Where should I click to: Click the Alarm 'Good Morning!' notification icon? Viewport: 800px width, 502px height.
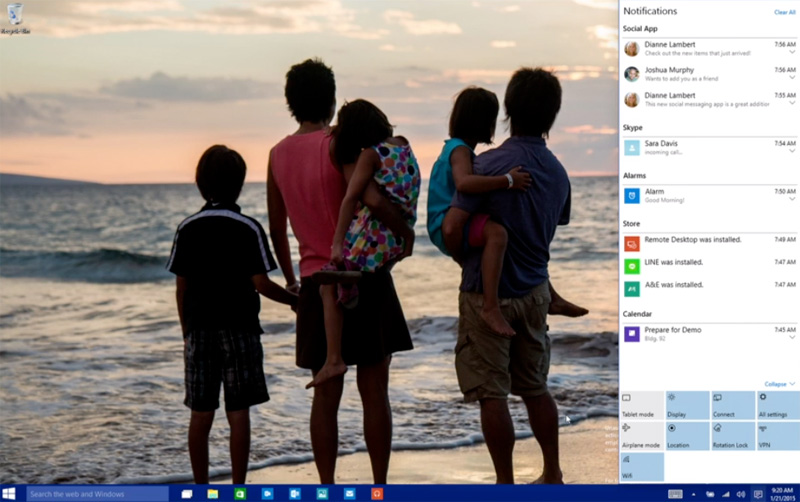pyautogui.click(x=632, y=195)
